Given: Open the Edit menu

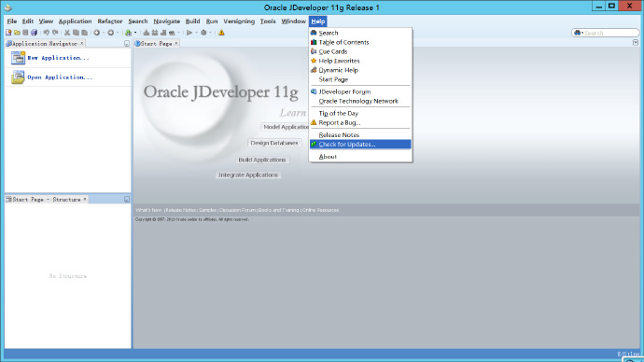Looking at the screenshot, I should [x=27, y=21].
